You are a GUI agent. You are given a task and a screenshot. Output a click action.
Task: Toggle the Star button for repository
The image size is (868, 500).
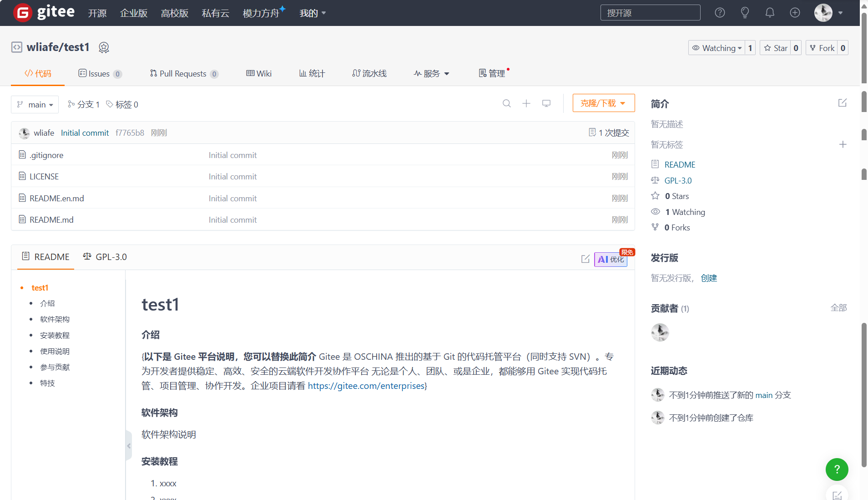776,48
